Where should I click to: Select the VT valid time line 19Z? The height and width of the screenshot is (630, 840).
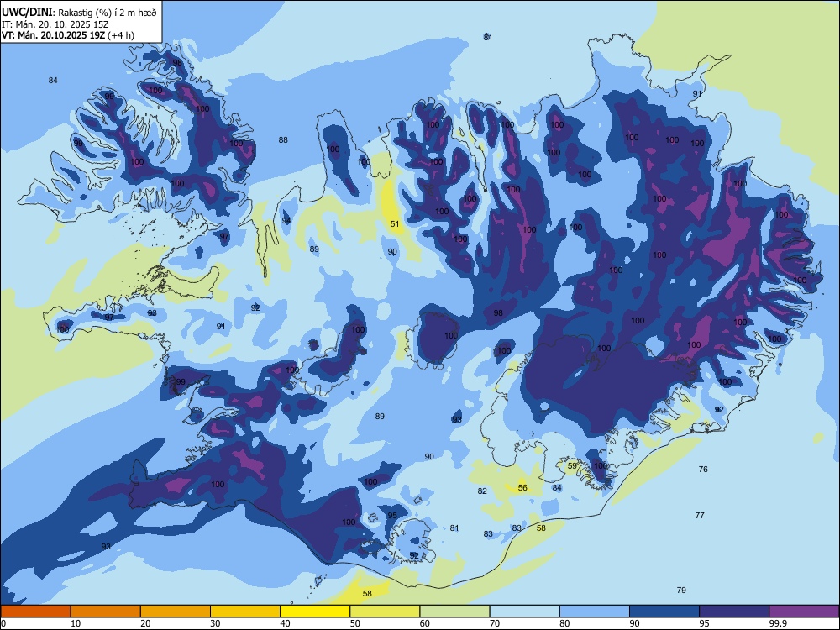68,35
